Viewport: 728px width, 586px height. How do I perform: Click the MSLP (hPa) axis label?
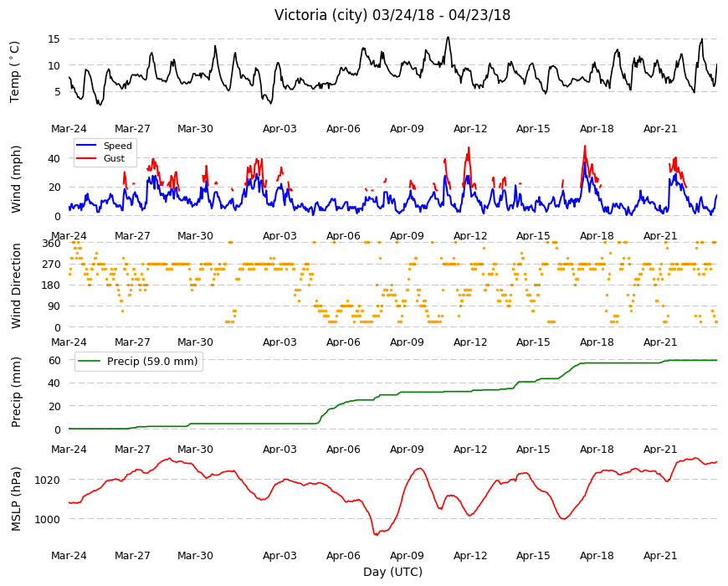pos(16,499)
